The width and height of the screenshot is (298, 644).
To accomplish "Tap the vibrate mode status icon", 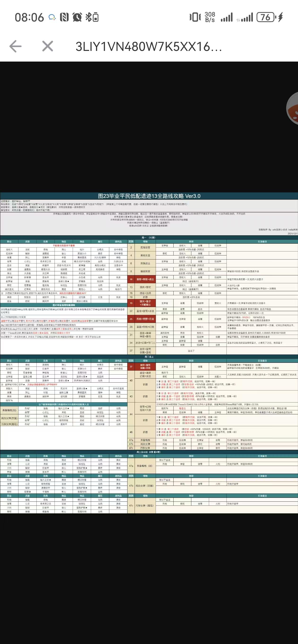I will [195, 17].
